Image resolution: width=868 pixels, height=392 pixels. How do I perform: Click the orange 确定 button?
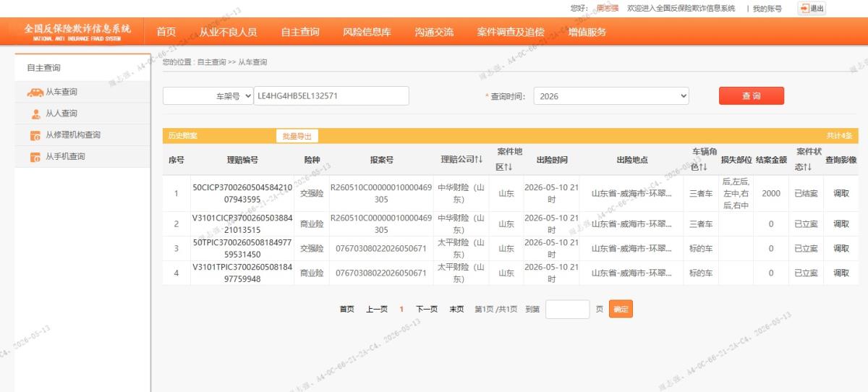coord(621,310)
